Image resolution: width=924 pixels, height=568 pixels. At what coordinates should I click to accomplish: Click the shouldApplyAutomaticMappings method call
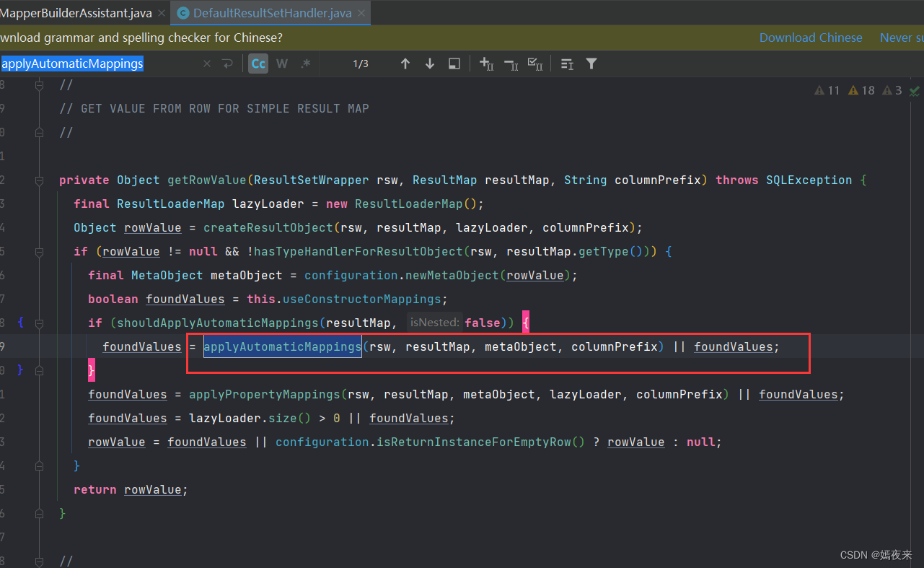(x=217, y=323)
